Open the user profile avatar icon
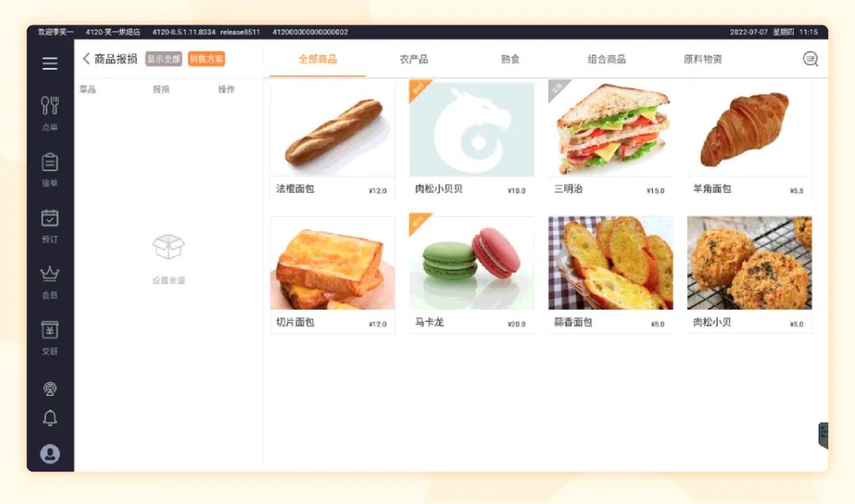 (50, 454)
